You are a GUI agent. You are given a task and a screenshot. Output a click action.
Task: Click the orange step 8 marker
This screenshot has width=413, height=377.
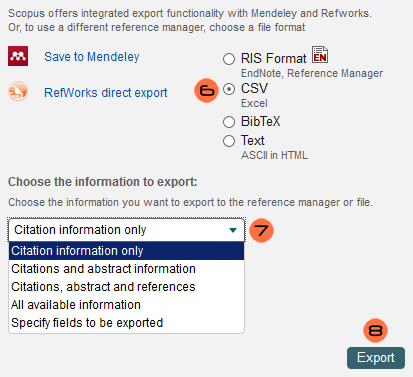375,330
